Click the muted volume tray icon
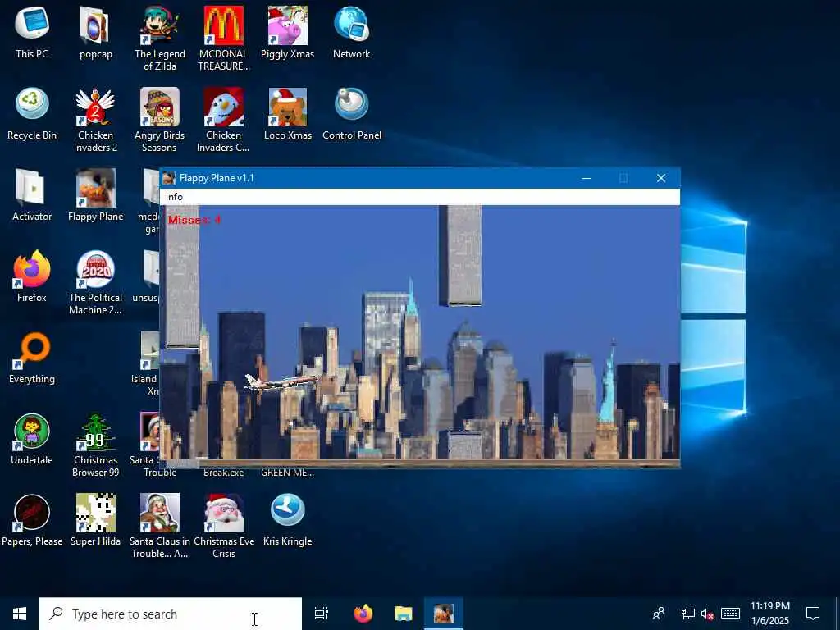 707,614
